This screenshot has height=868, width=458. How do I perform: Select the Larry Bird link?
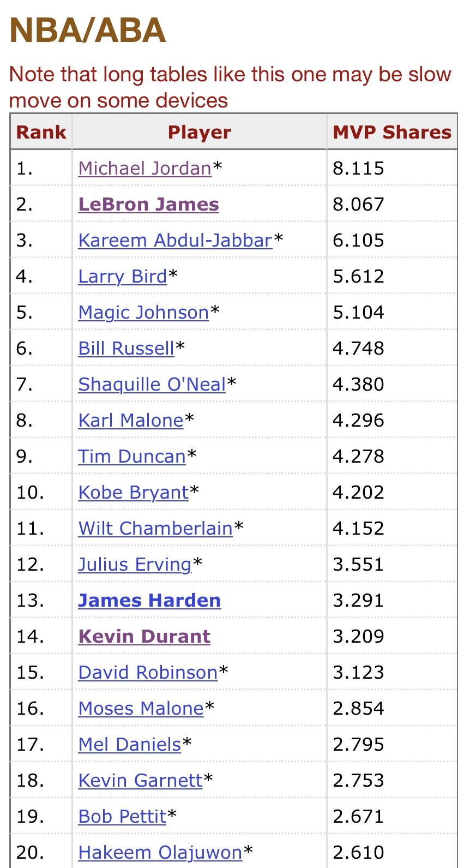coord(122,276)
